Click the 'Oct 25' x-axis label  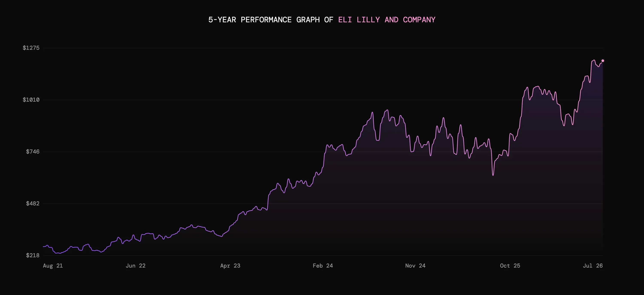click(510, 266)
